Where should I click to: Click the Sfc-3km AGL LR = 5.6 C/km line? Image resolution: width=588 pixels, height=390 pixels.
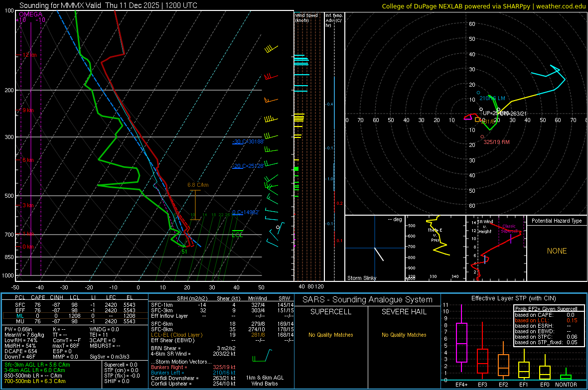tap(37, 365)
